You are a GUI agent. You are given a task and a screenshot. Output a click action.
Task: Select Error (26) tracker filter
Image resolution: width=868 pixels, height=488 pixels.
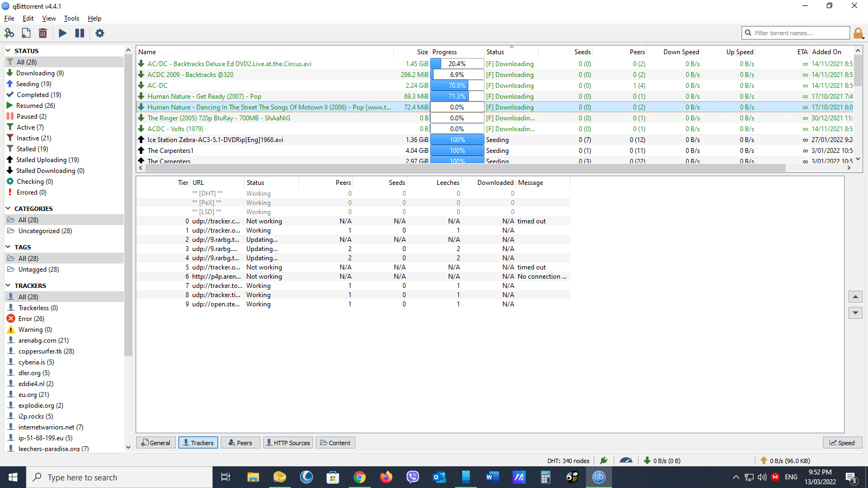(x=65, y=319)
